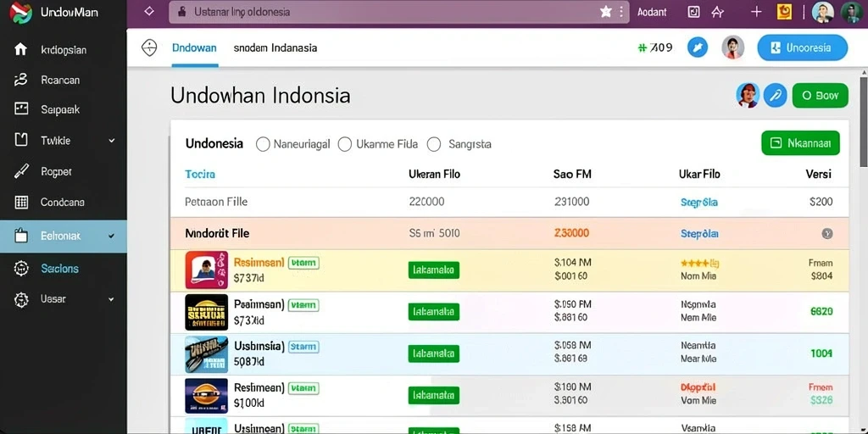Open the dark blue thumbnail priced $100kd
The width and height of the screenshot is (868, 434).
206,396
